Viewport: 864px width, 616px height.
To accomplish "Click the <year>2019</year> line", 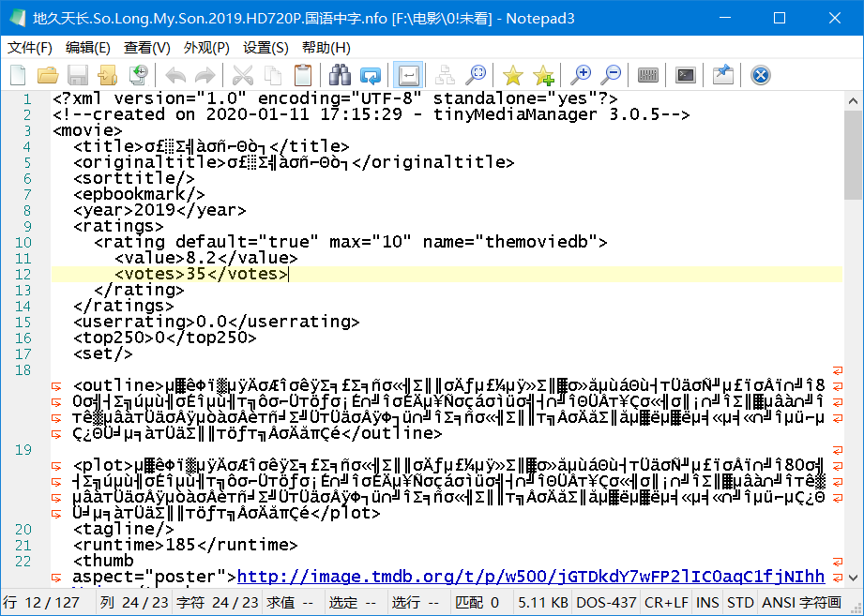I will [x=159, y=210].
